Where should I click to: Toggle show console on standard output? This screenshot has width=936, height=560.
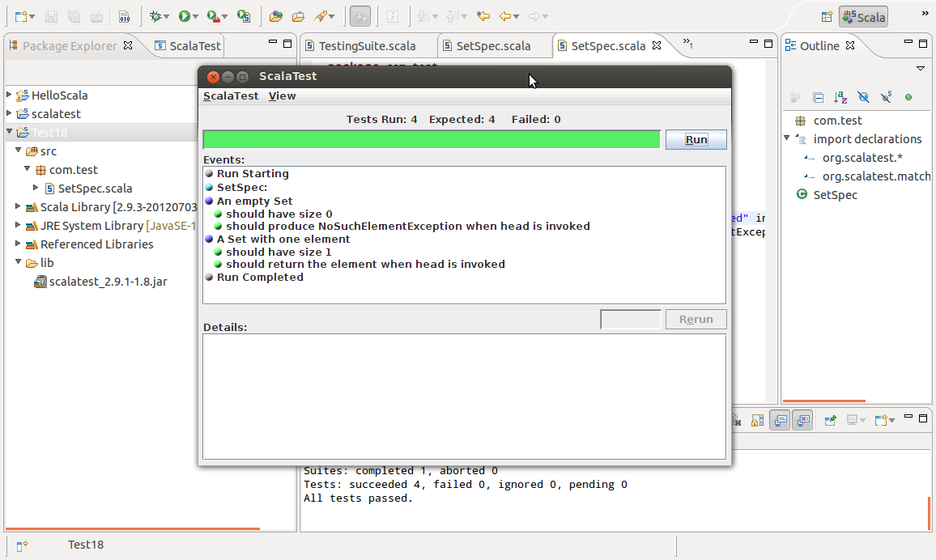click(x=778, y=420)
